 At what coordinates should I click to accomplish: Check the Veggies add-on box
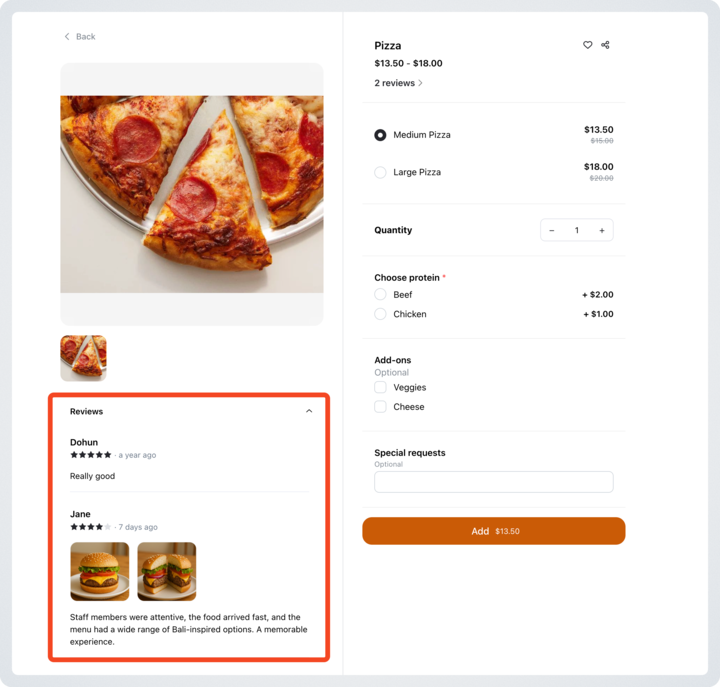tap(380, 387)
